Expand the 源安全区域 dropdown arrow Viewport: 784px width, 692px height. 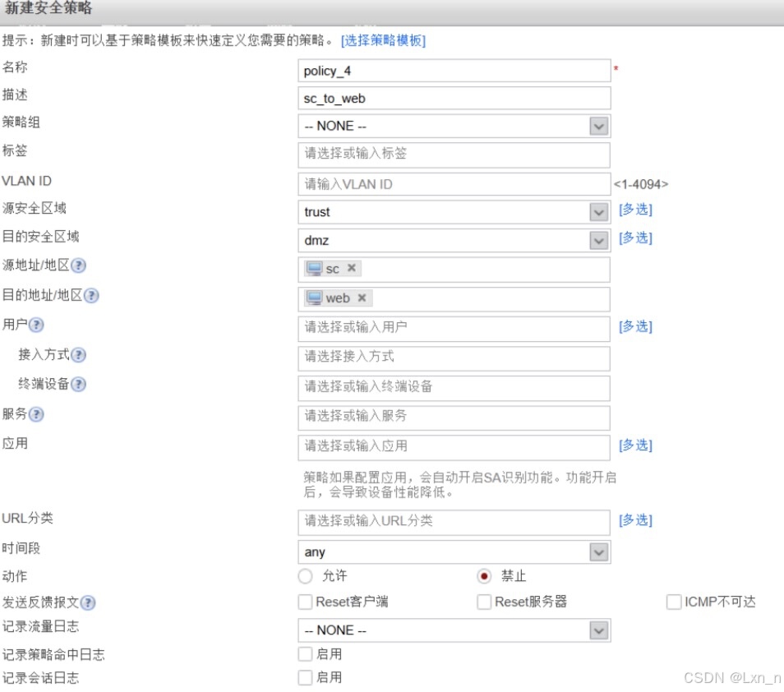(599, 213)
